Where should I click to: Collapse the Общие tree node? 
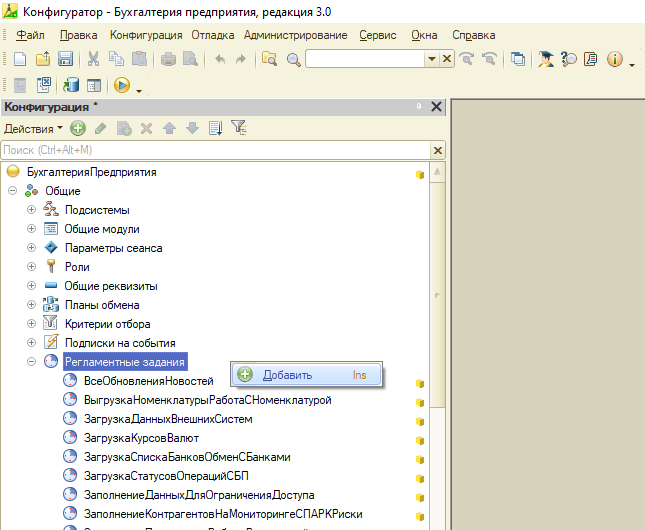[x=12, y=191]
